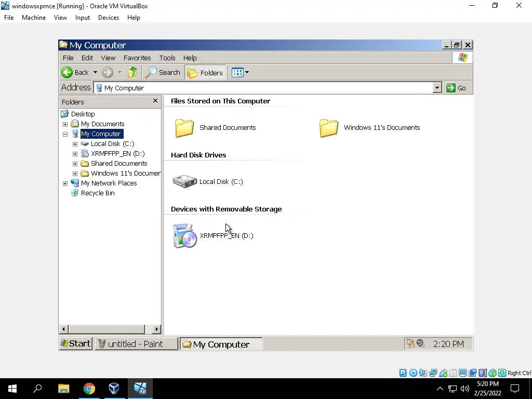Select My Network Places in tree
The width and height of the screenshot is (532, 399).
pyautogui.click(x=109, y=183)
